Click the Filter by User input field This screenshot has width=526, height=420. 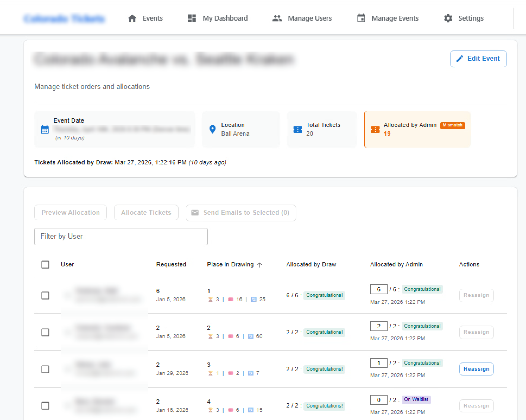coord(121,237)
